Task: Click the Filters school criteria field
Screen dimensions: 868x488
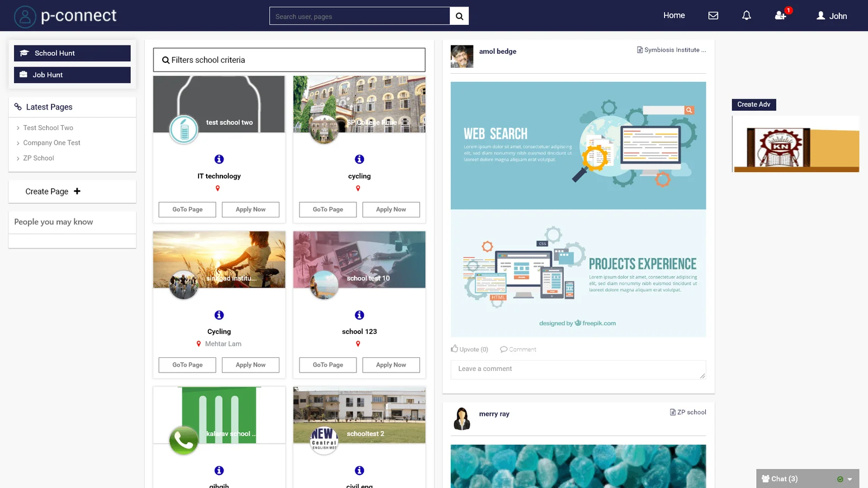Action: point(289,60)
